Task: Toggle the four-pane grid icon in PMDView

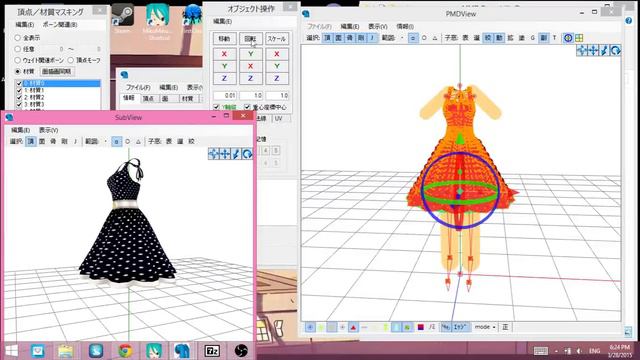Action: click(579, 38)
